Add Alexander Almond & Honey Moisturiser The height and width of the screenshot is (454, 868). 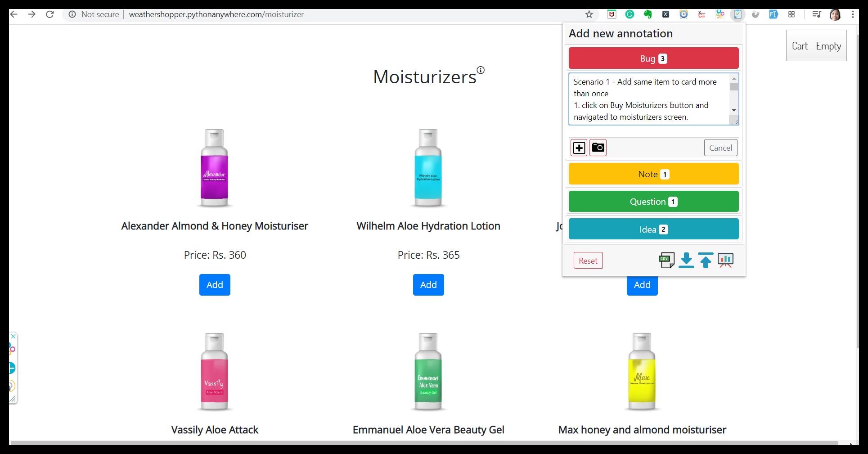(x=215, y=285)
